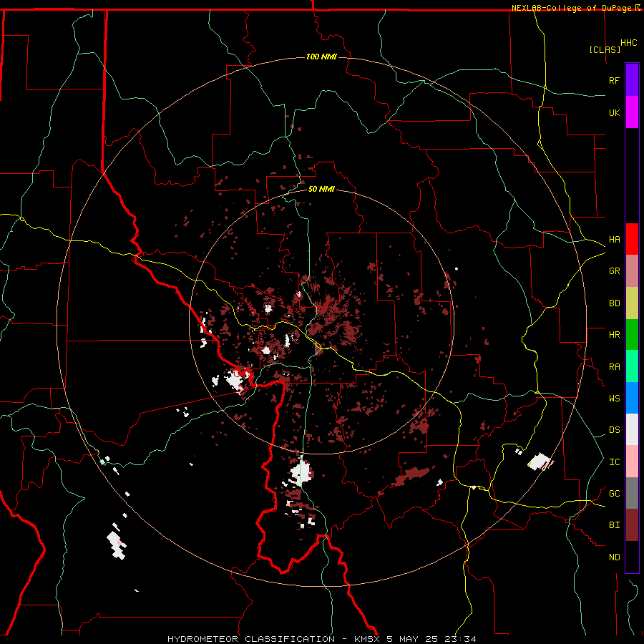Image resolution: width=644 pixels, height=644 pixels.
Task: Click the HHC product code text
Action: (x=628, y=43)
